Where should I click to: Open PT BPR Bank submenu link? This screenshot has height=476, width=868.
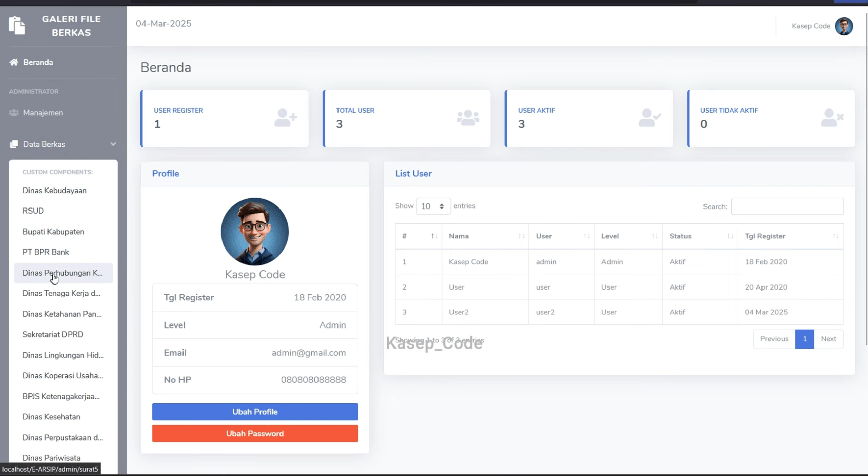click(x=46, y=252)
